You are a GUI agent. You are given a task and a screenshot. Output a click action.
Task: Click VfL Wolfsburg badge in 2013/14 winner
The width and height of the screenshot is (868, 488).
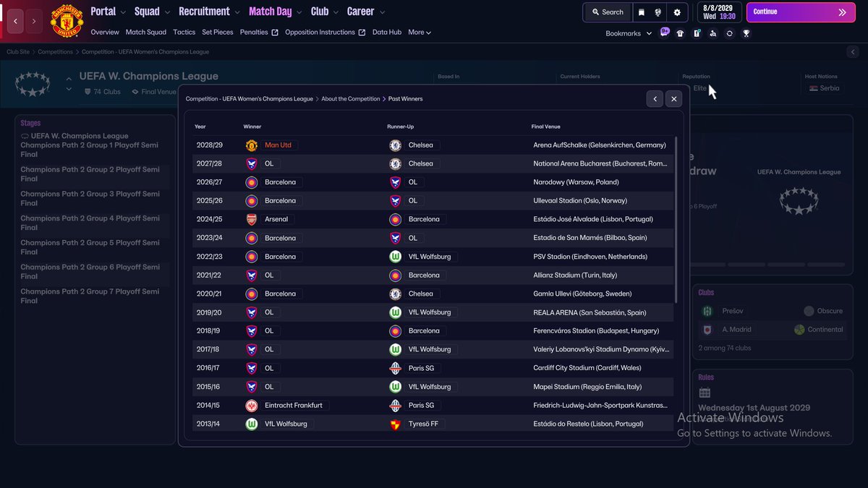coord(252,424)
